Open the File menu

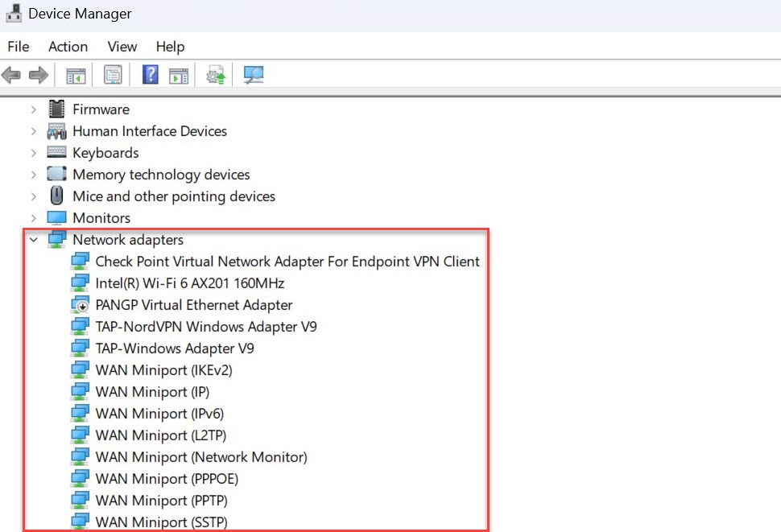[19, 47]
